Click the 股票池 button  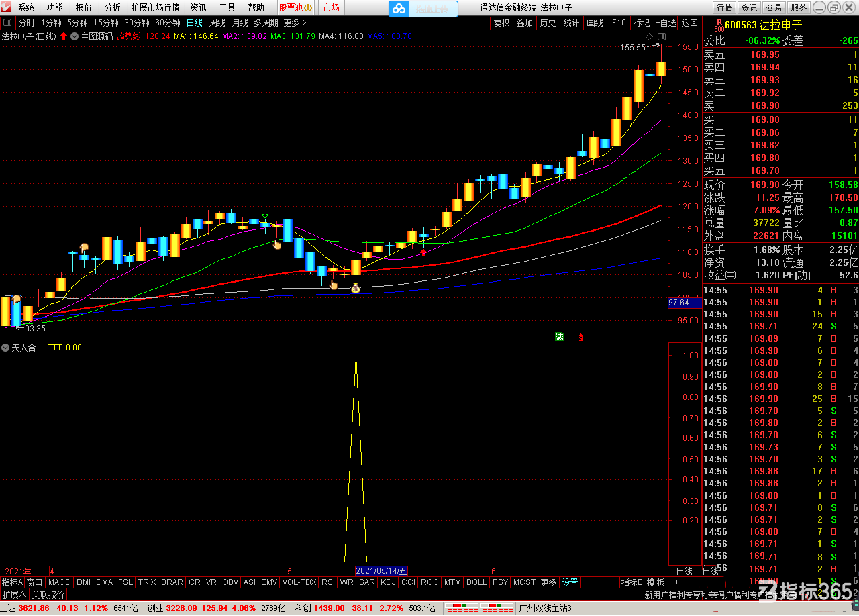click(295, 8)
